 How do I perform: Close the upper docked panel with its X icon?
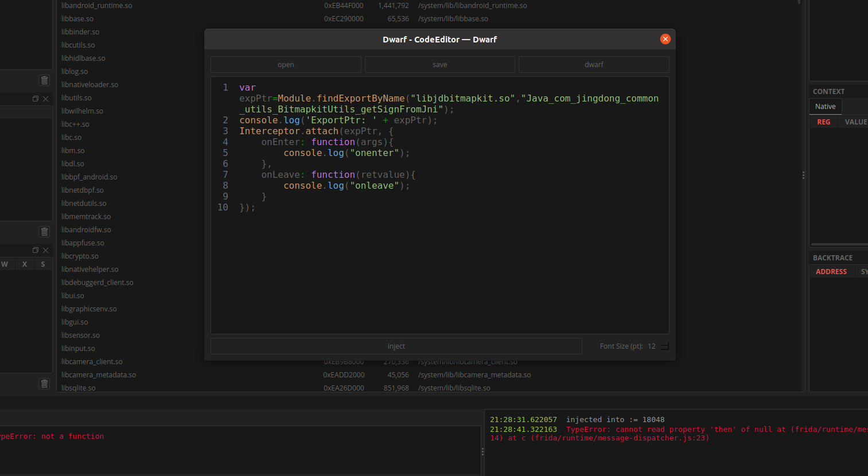[x=45, y=98]
